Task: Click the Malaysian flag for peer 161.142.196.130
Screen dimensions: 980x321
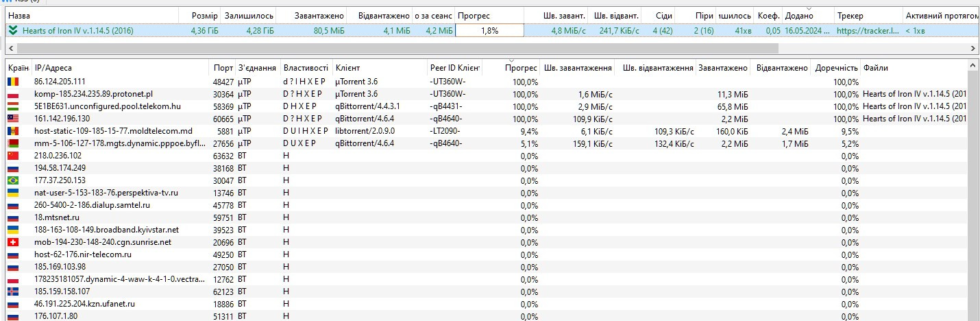Action: [13, 119]
